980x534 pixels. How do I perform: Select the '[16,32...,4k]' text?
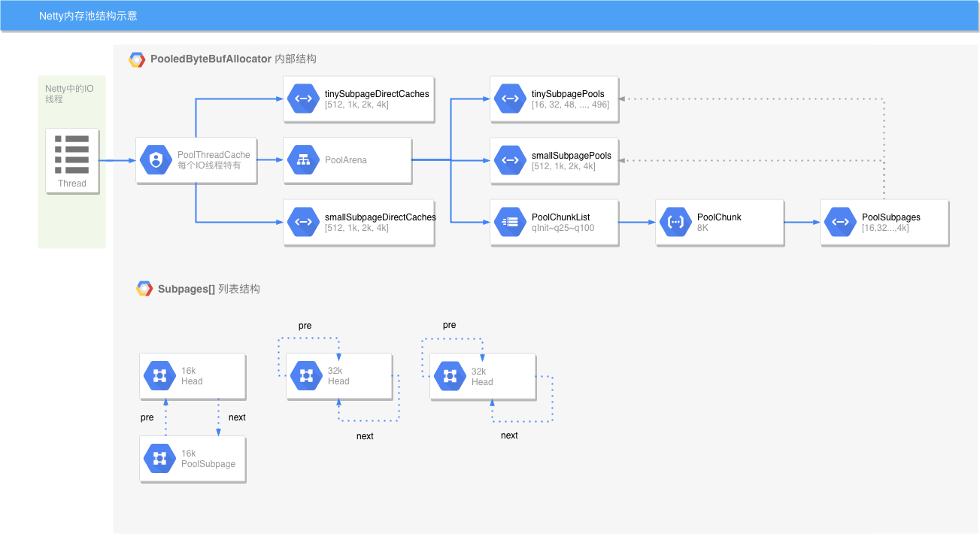point(885,228)
